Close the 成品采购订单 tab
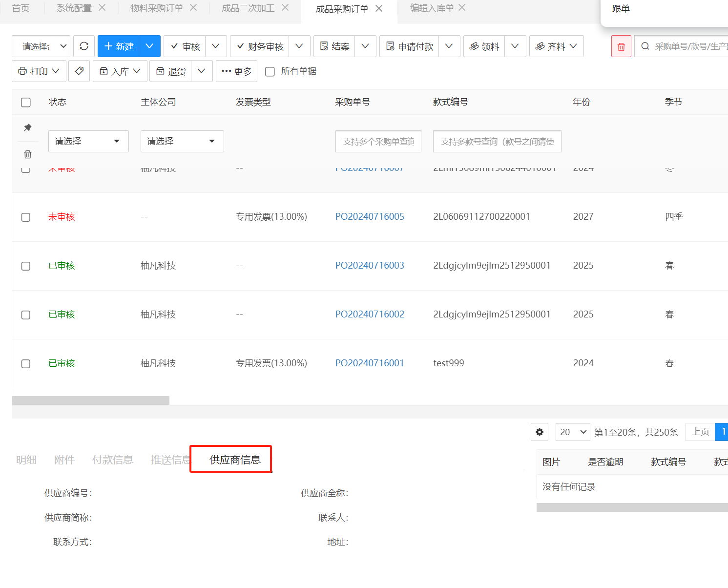Viewport: 728px width, 588px height. 379,9
